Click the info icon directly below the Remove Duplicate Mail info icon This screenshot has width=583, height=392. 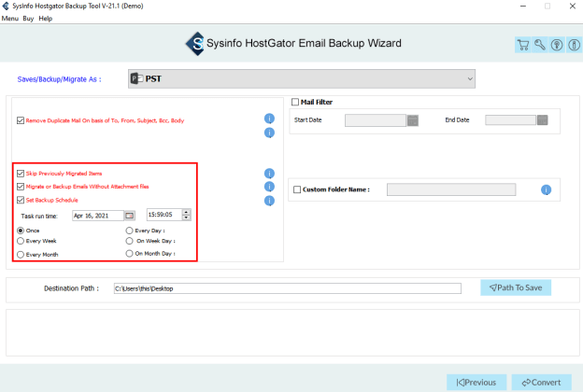pos(269,133)
